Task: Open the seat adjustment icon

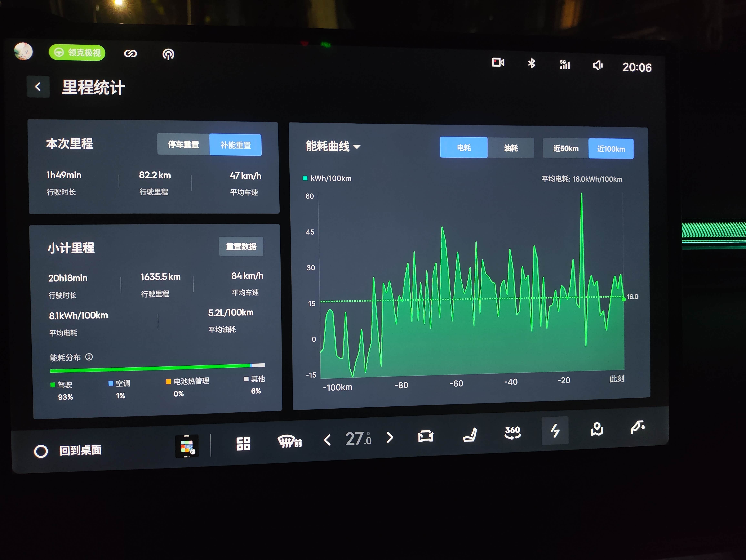Action: 470,435
